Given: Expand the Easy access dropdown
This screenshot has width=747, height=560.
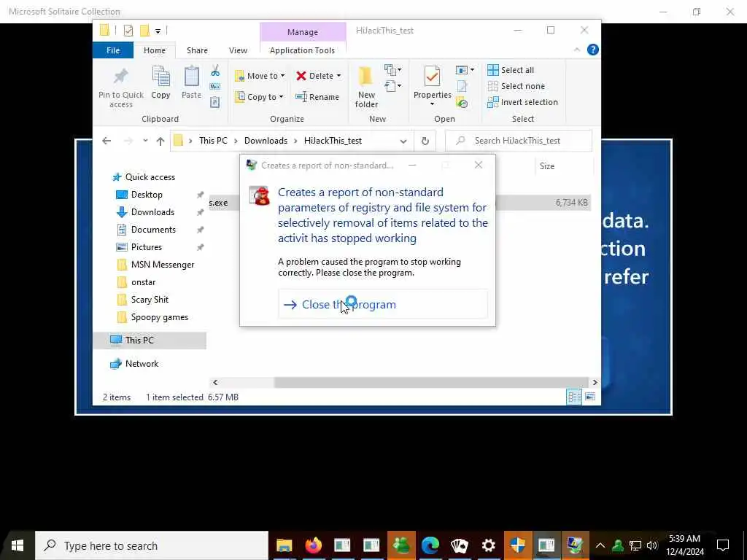Looking at the screenshot, I should [x=393, y=86].
